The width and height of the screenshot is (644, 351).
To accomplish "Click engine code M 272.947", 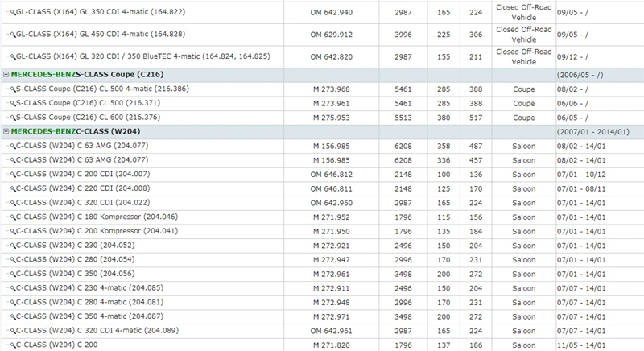I will click(x=332, y=260).
